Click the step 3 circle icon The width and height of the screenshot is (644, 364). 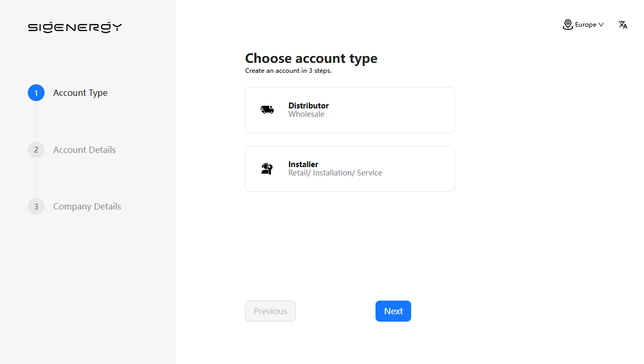coord(36,206)
